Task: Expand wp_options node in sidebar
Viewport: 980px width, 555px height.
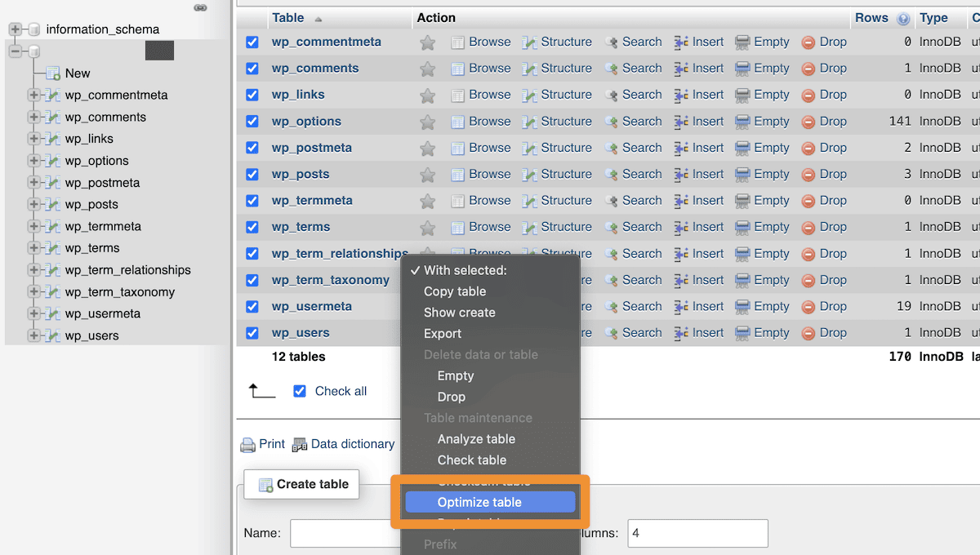Action: pyautogui.click(x=33, y=161)
